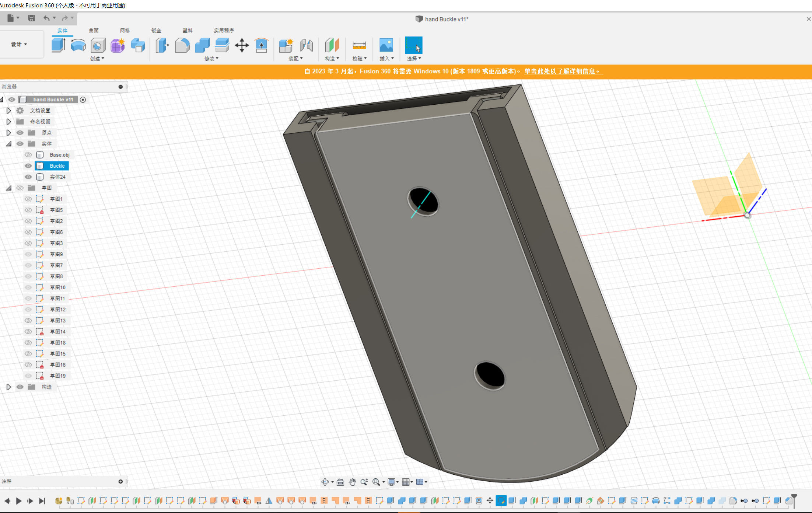Toggle visibility of 实体24 body
812x513 pixels.
tap(28, 177)
